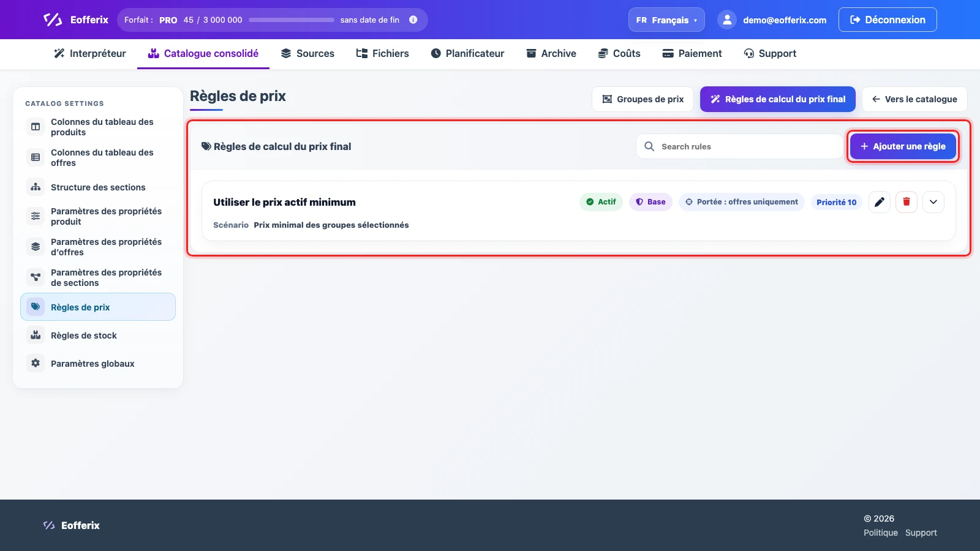Click the plan info icon
This screenshot has width=980, height=551.
click(413, 20)
